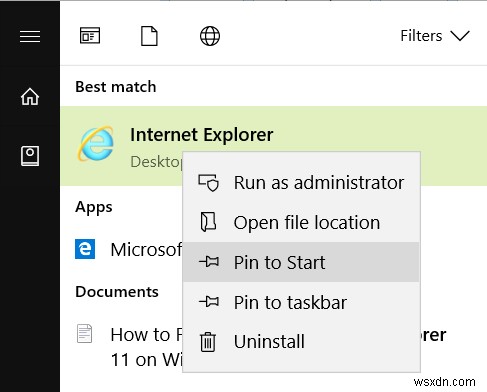Click the shield icon beside Run as administrator
This screenshot has width=487, height=392.
tap(209, 183)
